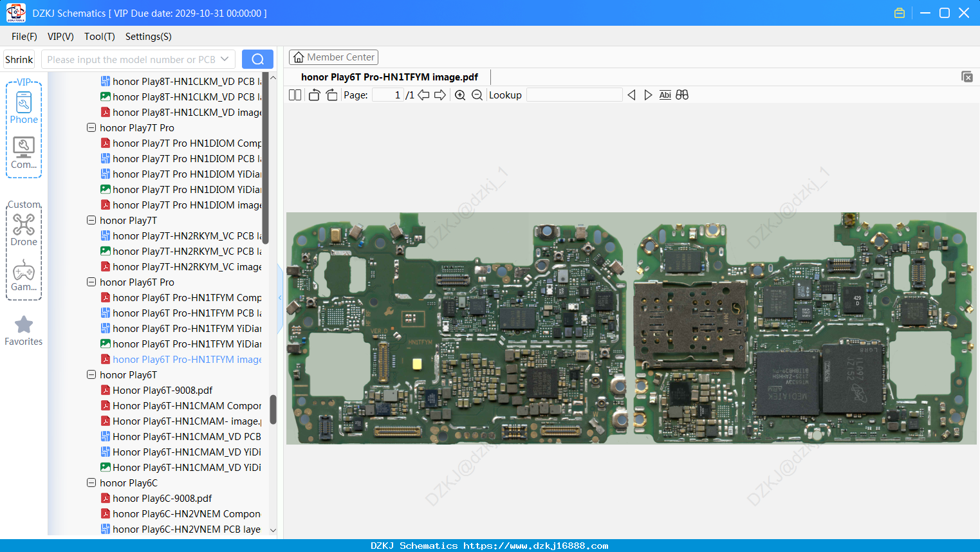The height and width of the screenshot is (552, 980).
Task: Open honor Play8T-HN1CLKM_VD image file
Action: pyautogui.click(x=181, y=113)
